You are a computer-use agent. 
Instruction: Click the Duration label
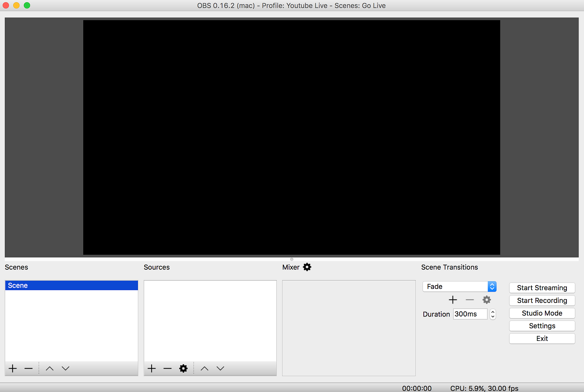pos(436,314)
